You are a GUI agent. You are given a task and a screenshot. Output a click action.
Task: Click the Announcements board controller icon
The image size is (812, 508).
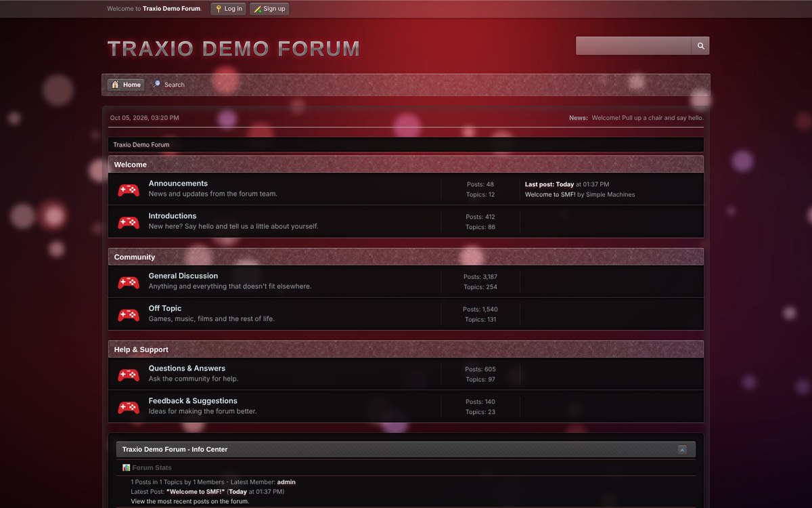coord(129,190)
